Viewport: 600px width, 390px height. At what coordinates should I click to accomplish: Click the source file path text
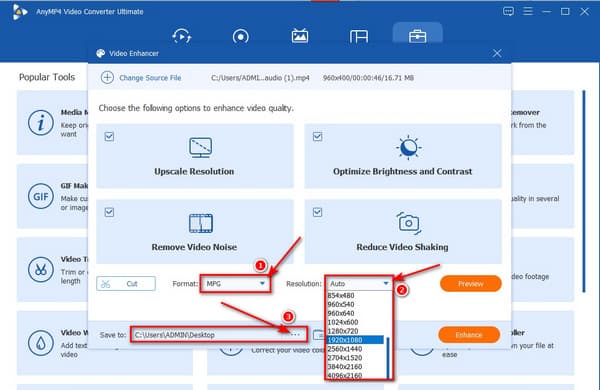(260, 78)
